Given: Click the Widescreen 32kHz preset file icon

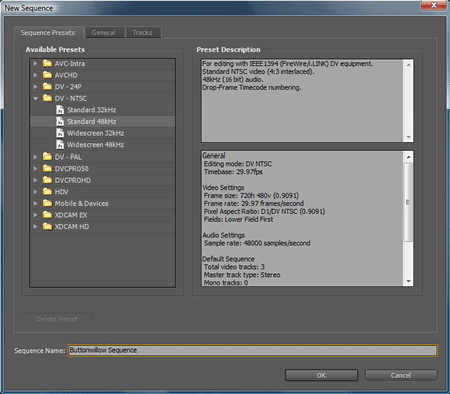Looking at the screenshot, I should (x=60, y=133).
